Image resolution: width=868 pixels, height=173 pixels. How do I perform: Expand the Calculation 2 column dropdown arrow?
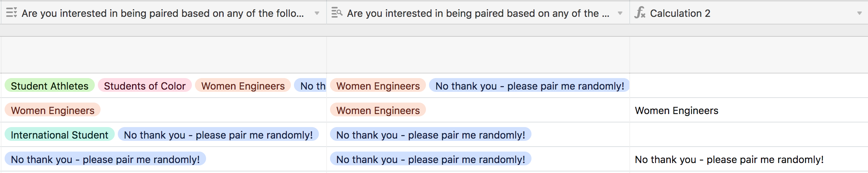point(859,13)
